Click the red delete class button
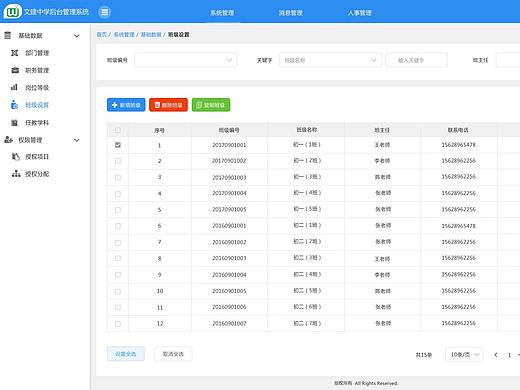 168,105
